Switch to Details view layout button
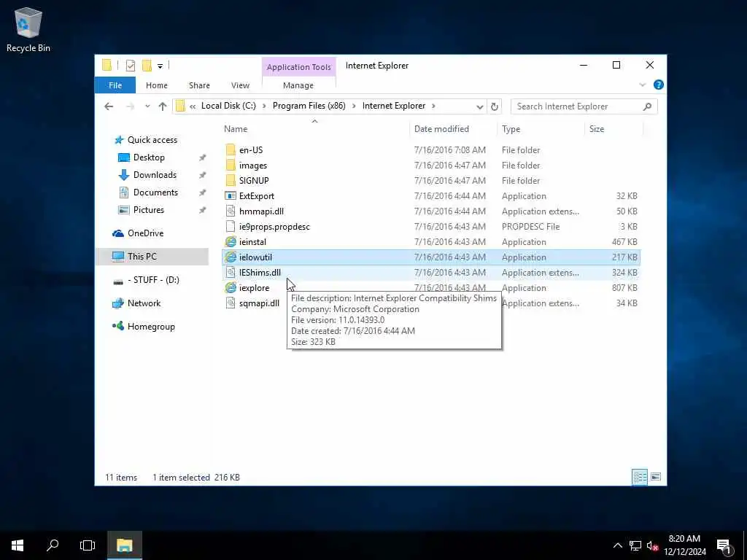The height and width of the screenshot is (560, 747). click(639, 477)
